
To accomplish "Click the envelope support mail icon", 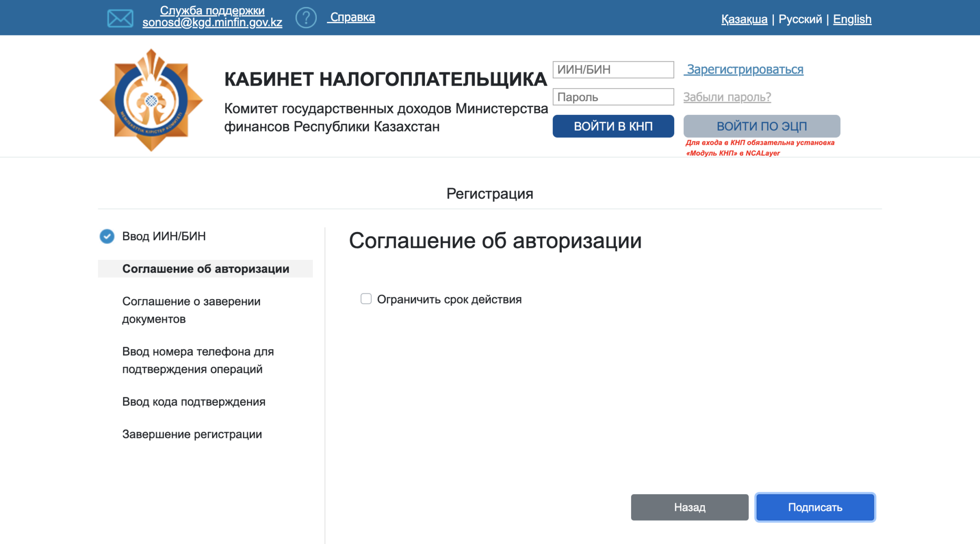I will 120,18.
